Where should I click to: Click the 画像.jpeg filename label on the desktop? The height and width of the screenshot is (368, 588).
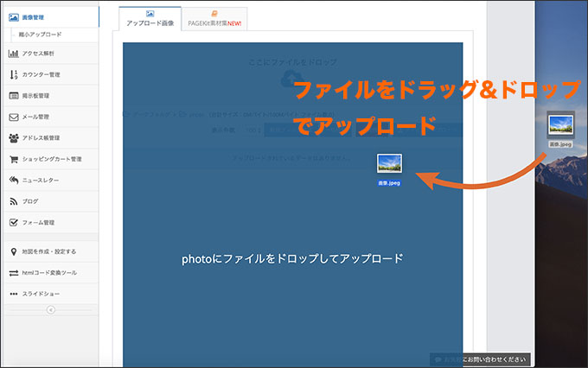coord(560,144)
